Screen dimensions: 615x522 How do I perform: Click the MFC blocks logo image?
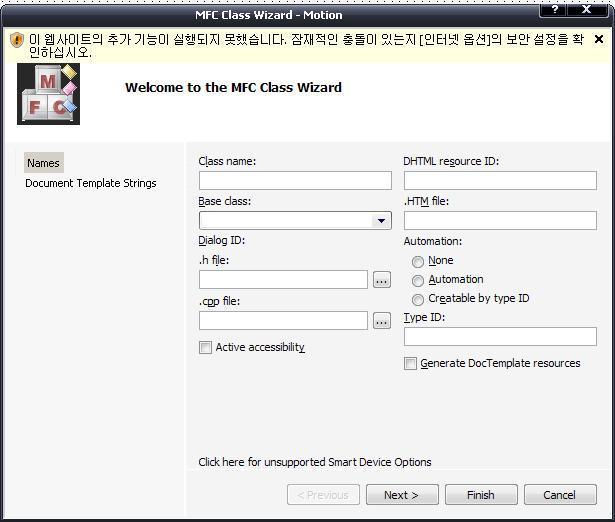coord(48,94)
